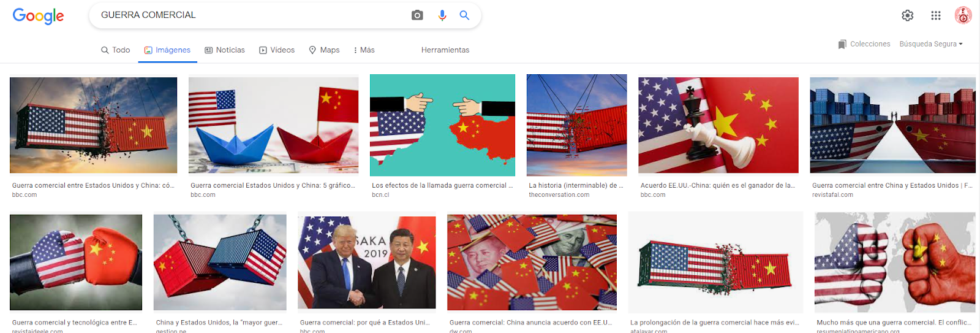The width and height of the screenshot is (980, 333).
Task: Open the settings gear icon
Action: tap(908, 15)
